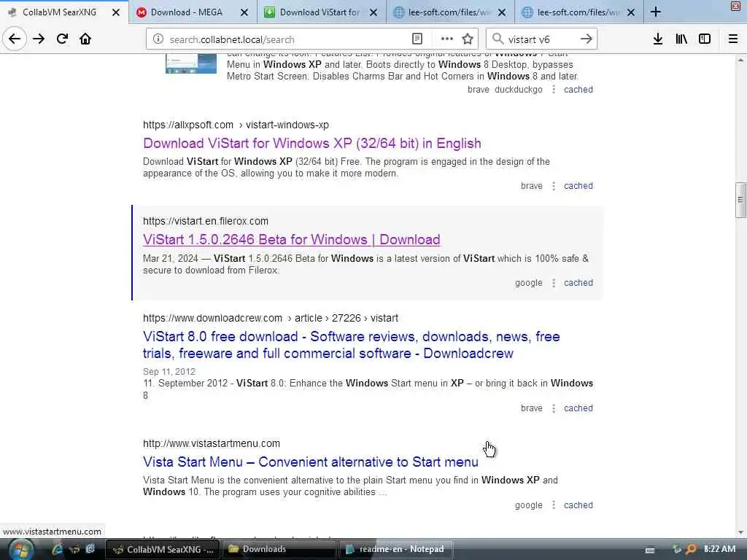The height and width of the screenshot is (560, 747).
Task: Open cached link beside brave duckduckgo
Action: pyautogui.click(x=578, y=90)
